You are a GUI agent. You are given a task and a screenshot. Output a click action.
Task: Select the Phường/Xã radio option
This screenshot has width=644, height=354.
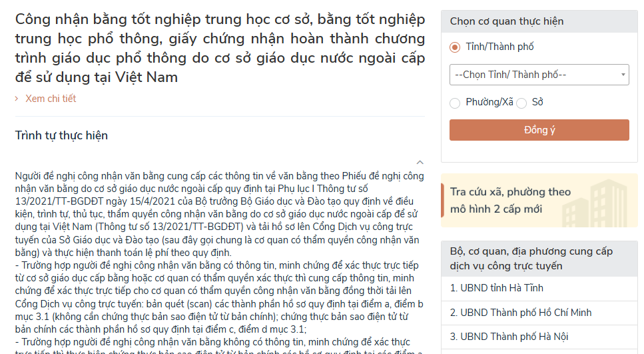[x=455, y=103]
